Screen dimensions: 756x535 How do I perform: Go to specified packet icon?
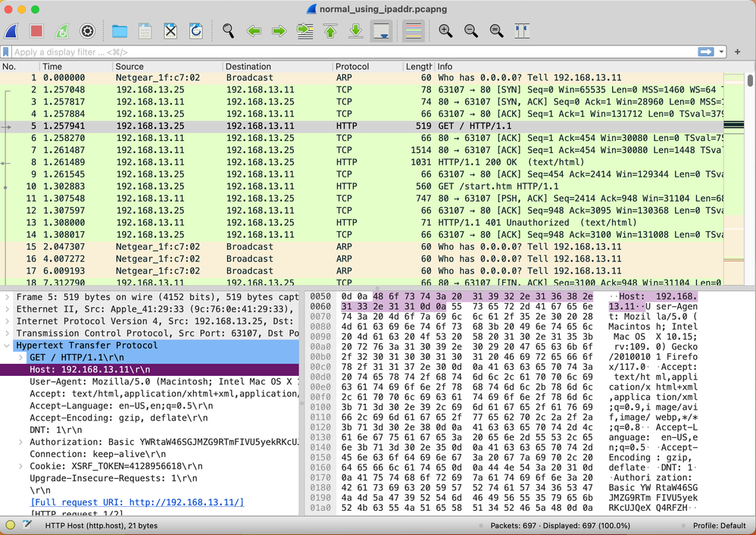click(305, 31)
